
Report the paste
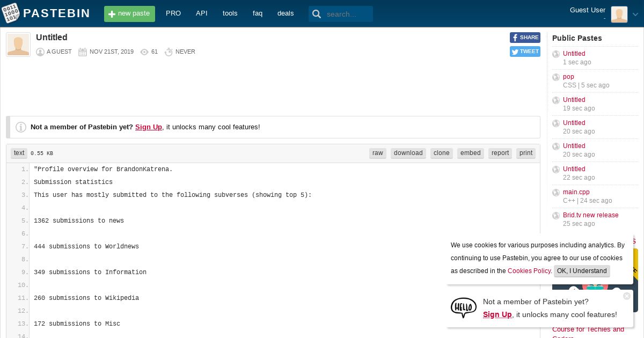coord(500,153)
